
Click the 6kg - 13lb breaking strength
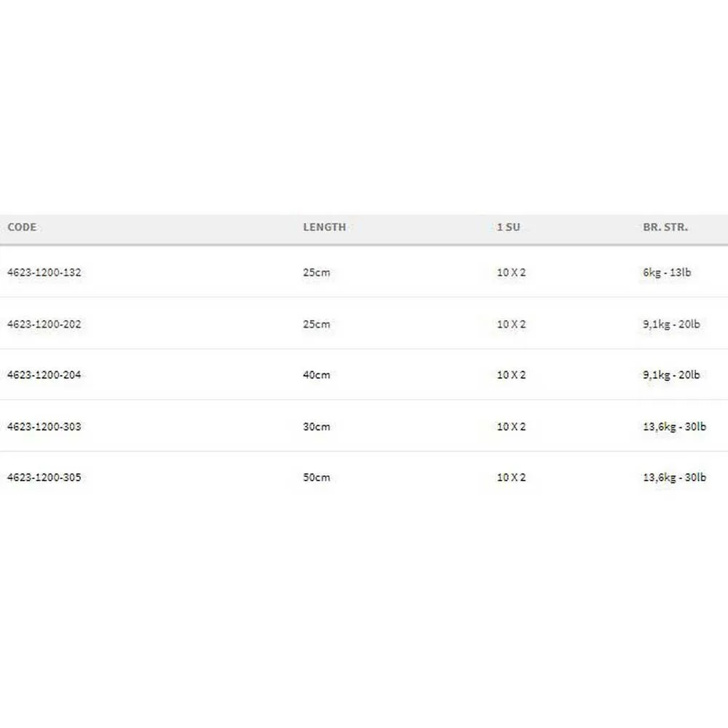pyautogui.click(x=666, y=272)
